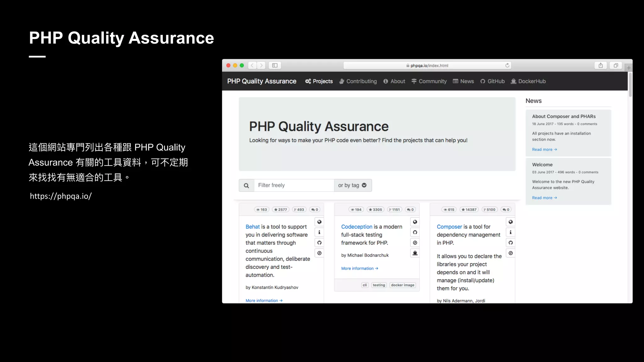This screenshot has height=362, width=644.
Task: Click Composer's 615 watchers badge
Action: coord(449,210)
